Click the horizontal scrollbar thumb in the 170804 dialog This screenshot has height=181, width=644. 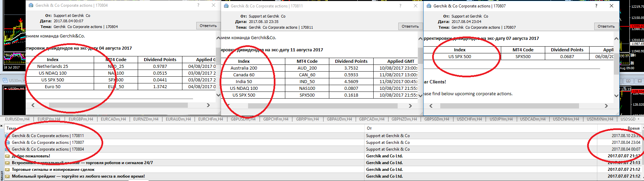(x=118, y=105)
